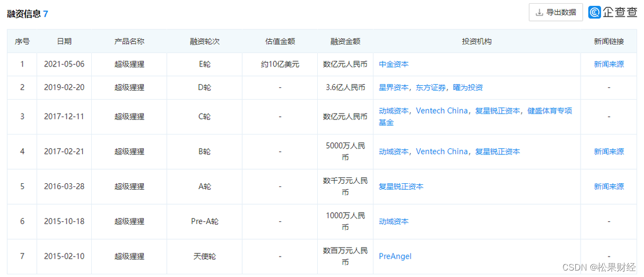
Task: Open the 中金资本 investor link
Action: pyautogui.click(x=393, y=64)
